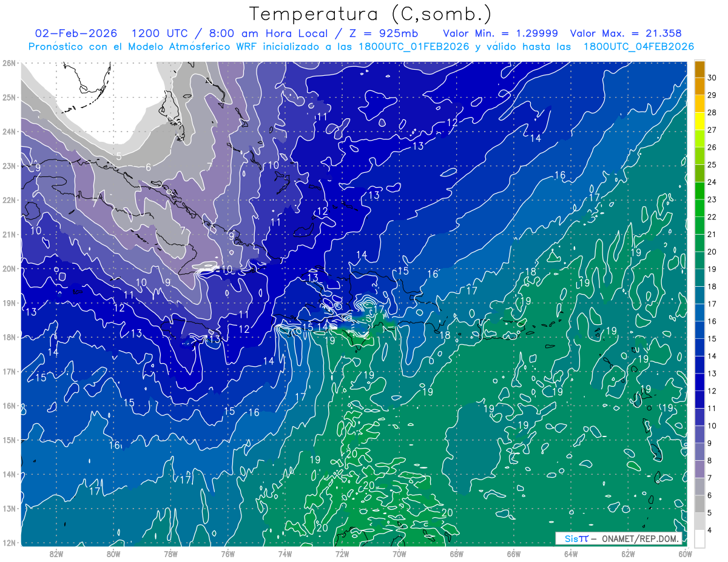Click longitude axis label "64W"
Screen dimensions: 728x562
[x=571, y=554]
